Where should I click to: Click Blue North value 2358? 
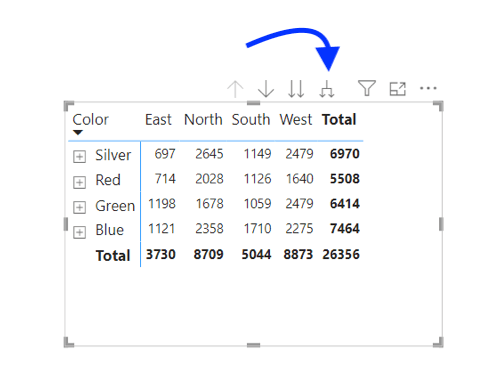pyautogui.click(x=209, y=229)
